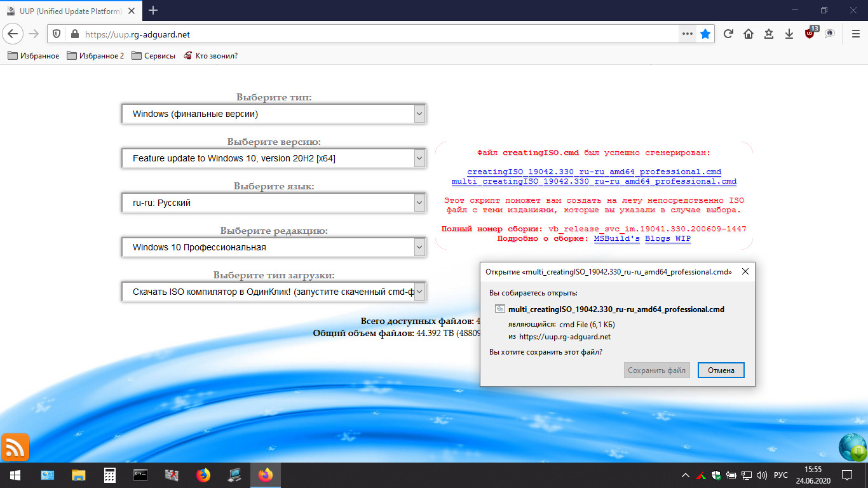
Task: Open page actions three-dot menu
Action: tap(688, 34)
